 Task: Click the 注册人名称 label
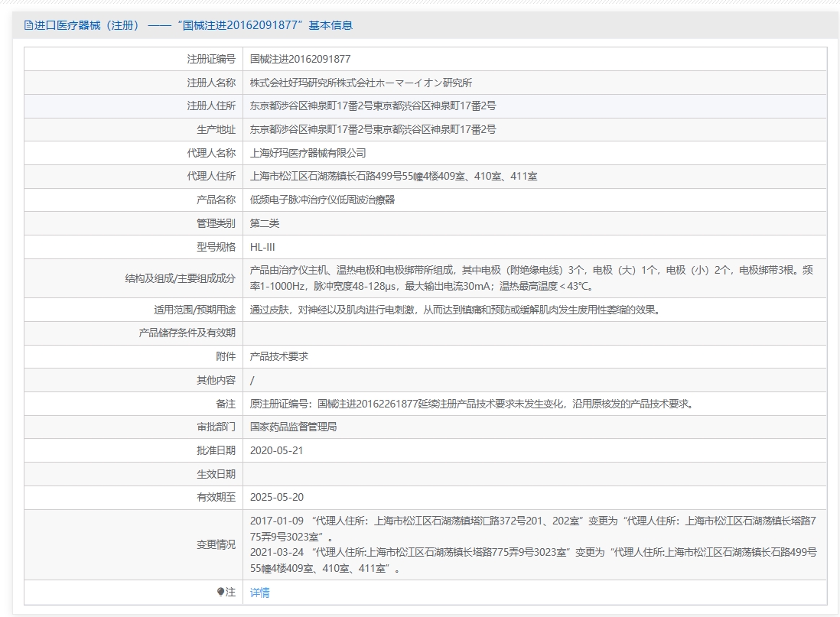[211, 83]
